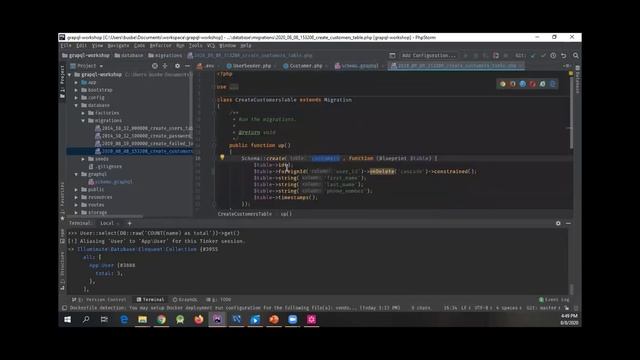
Task: Switch to the .env editor tab
Action: [x=206, y=66]
